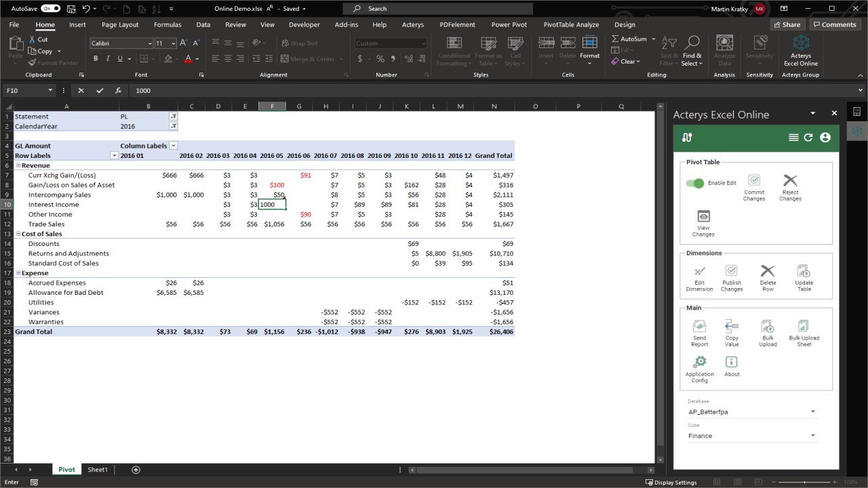868x488 pixels.
Task: Click the Bold formatting button
Action: [96, 59]
